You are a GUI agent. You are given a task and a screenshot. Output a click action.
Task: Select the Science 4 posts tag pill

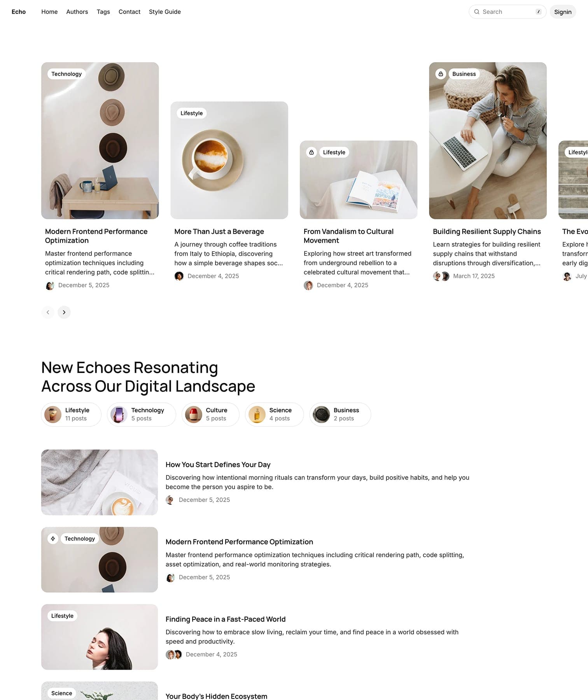(274, 415)
